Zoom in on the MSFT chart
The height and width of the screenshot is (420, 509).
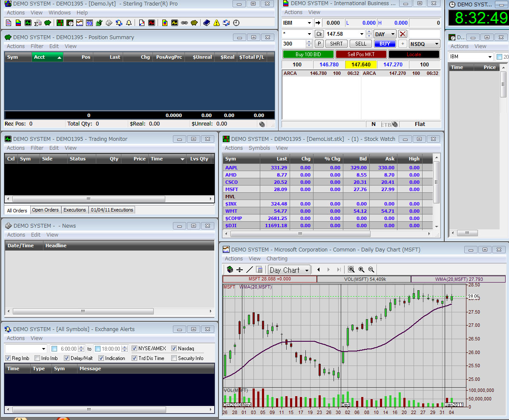pyautogui.click(x=361, y=269)
